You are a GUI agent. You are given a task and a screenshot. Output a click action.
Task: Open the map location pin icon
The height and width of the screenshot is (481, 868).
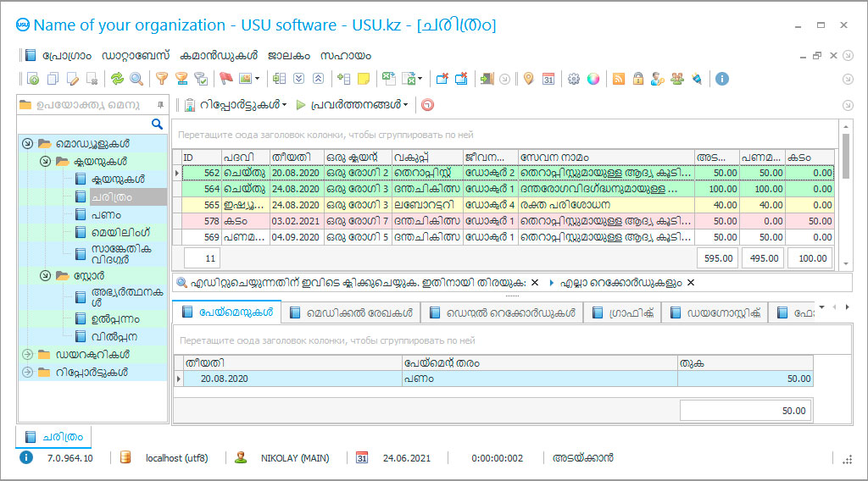click(x=528, y=79)
